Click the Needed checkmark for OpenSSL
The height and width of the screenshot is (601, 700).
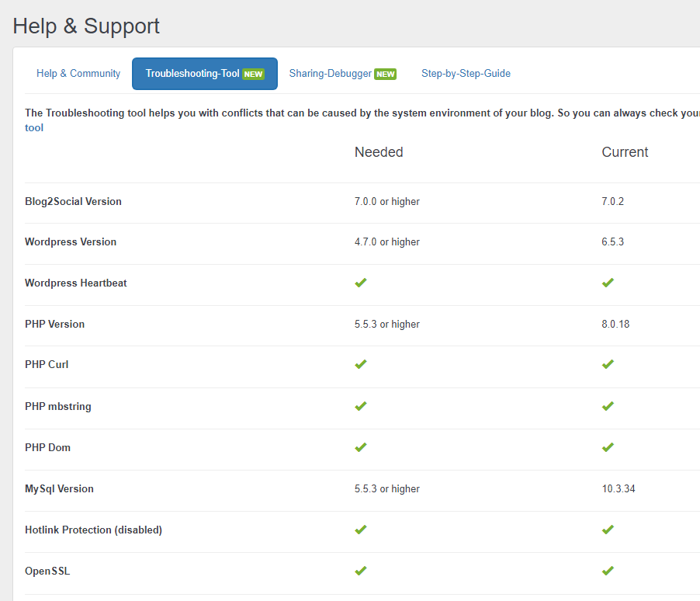click(x=360, y=571)
